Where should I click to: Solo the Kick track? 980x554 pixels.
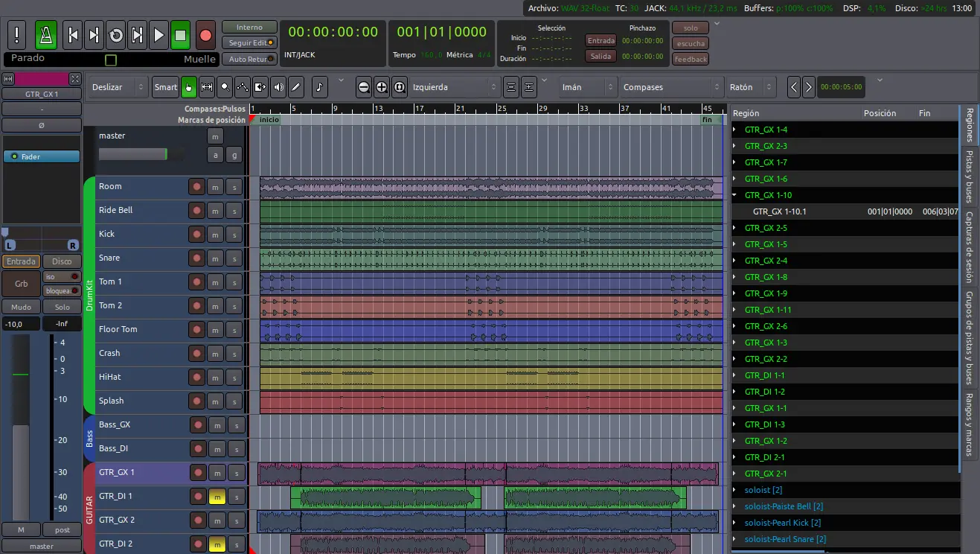click(x=234, y=235)
